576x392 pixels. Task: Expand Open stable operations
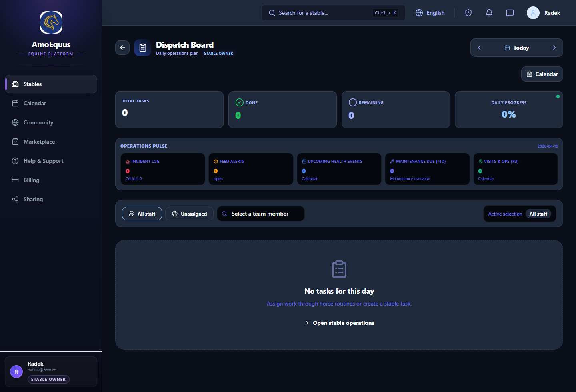pyautogui.click(x=339, y=323)
